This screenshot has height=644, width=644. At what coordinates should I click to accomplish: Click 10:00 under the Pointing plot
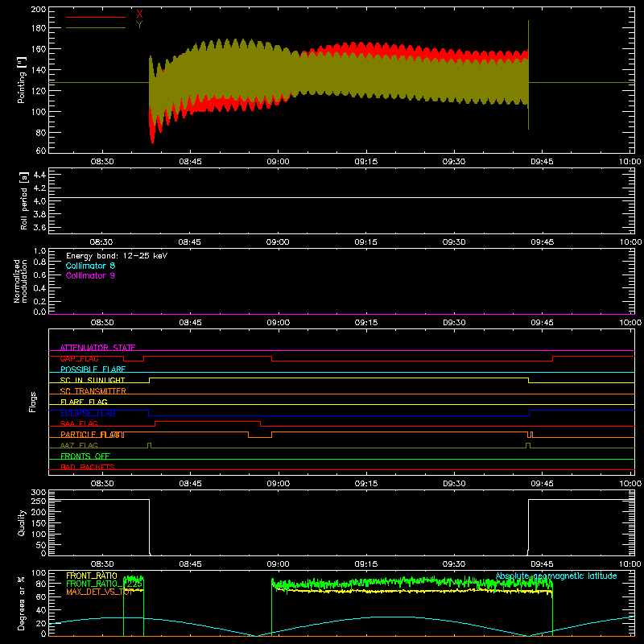point(630,162)
